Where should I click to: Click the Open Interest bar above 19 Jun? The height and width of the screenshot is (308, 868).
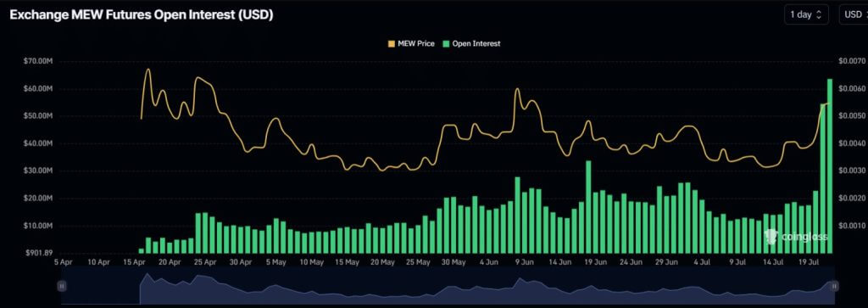click(588, 207)
